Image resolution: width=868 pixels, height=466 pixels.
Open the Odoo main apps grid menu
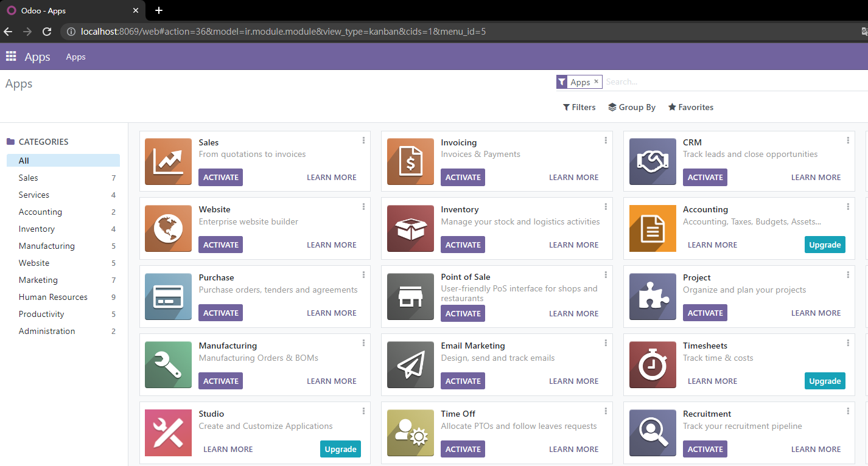[x=11, y=57]
